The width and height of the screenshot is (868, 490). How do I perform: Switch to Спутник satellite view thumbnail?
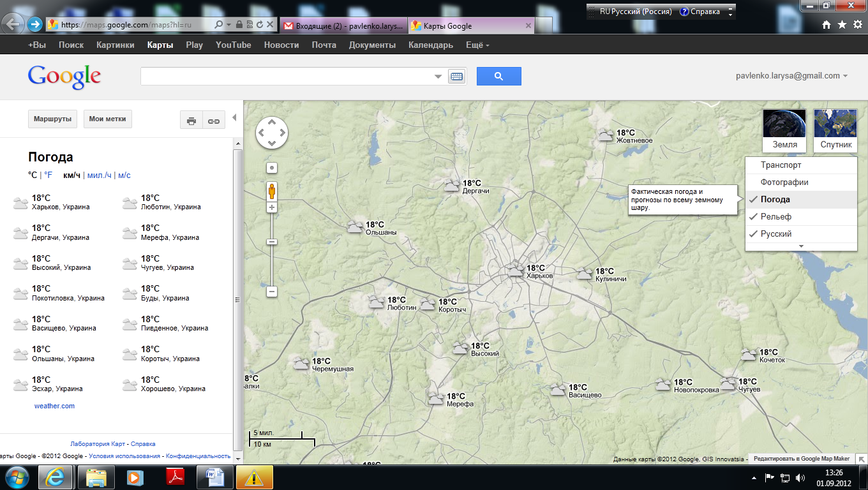tap(836, 130)
